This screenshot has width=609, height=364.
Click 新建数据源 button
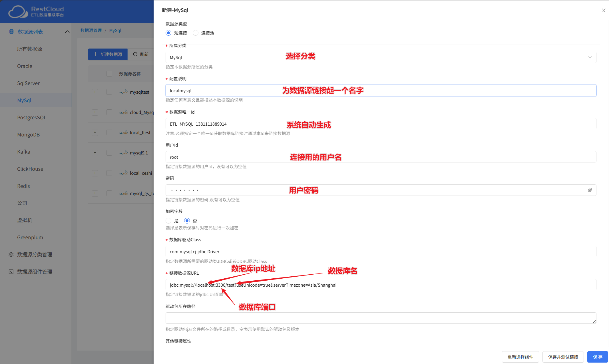tap(108, 54)
